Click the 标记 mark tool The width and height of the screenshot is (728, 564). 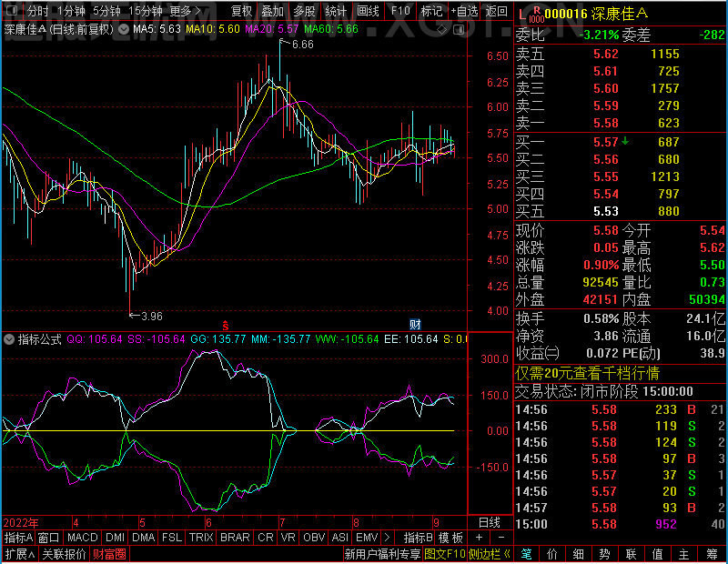point(431,10)
